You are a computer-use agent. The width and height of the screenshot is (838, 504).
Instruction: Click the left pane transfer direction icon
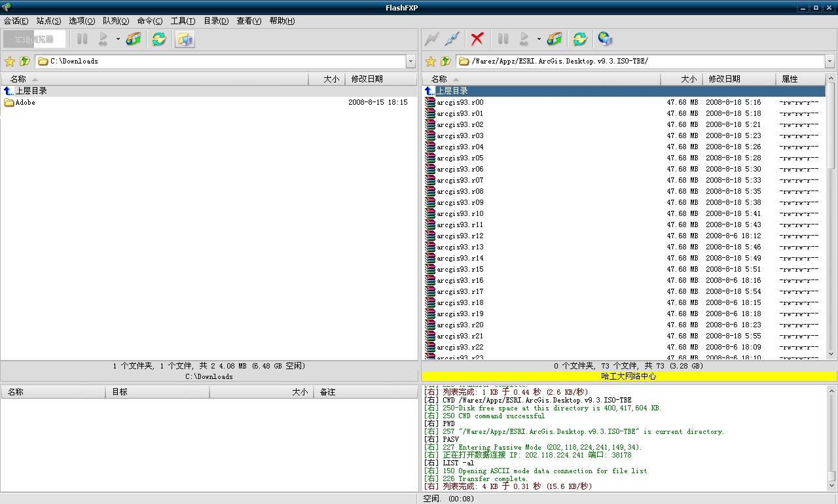click(x=134, y=39)
